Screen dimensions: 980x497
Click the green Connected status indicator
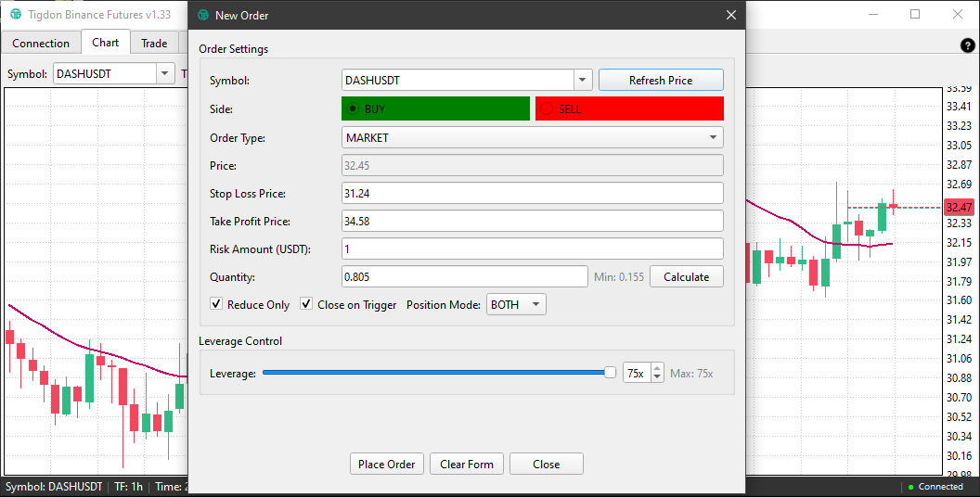[x=909, y=487]
